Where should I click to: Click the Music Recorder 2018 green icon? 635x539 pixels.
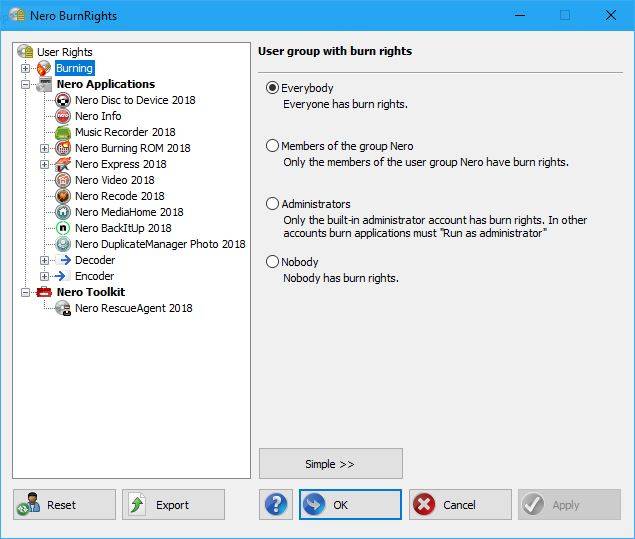pos(63,132)
